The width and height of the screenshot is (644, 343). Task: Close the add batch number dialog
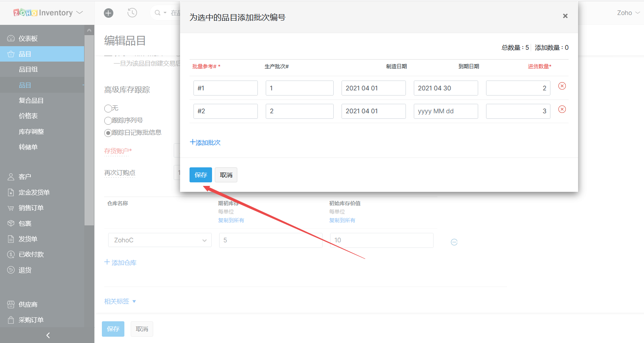point(565,16)
